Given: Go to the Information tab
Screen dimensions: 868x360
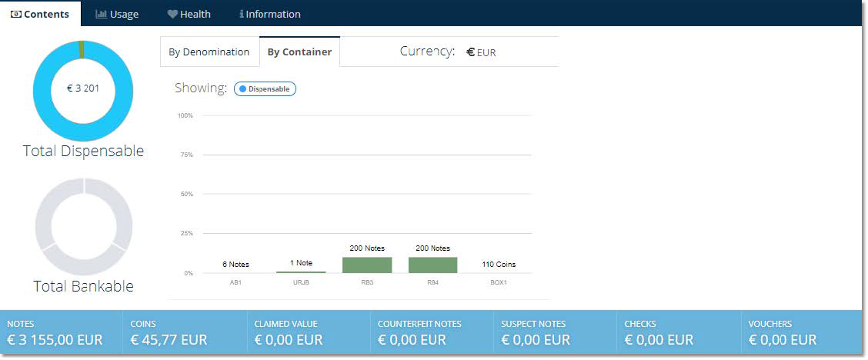Looking at the screenshot, I should click(270, 14).
